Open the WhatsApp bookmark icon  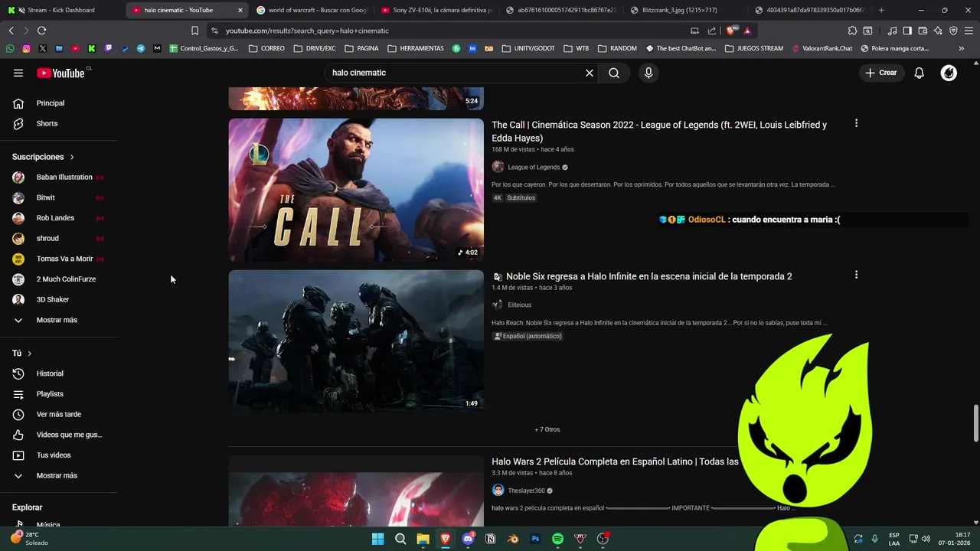click(x=10, y=48)
